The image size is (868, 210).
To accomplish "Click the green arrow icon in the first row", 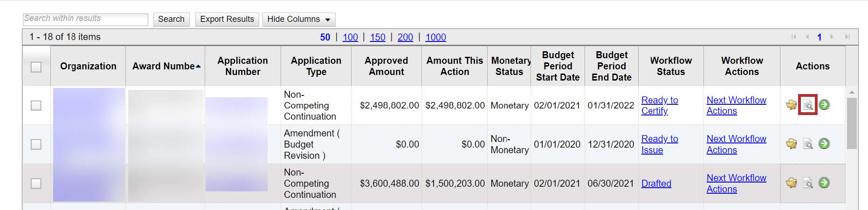I will (824, 105).
